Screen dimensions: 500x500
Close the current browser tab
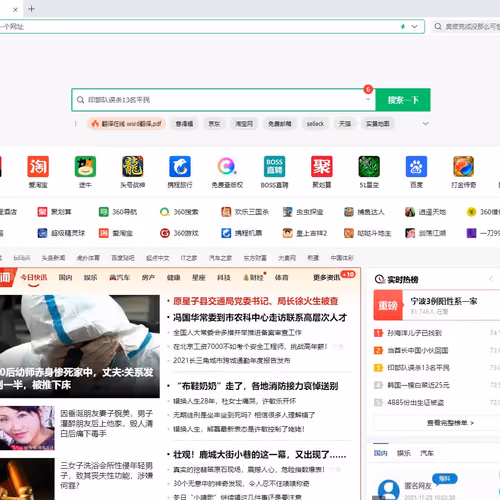(15, 10)
